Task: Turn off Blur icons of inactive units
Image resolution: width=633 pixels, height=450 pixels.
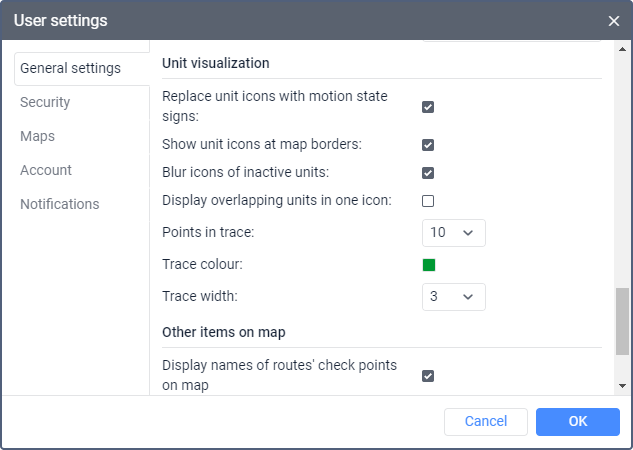Action: tap(428, 173)
